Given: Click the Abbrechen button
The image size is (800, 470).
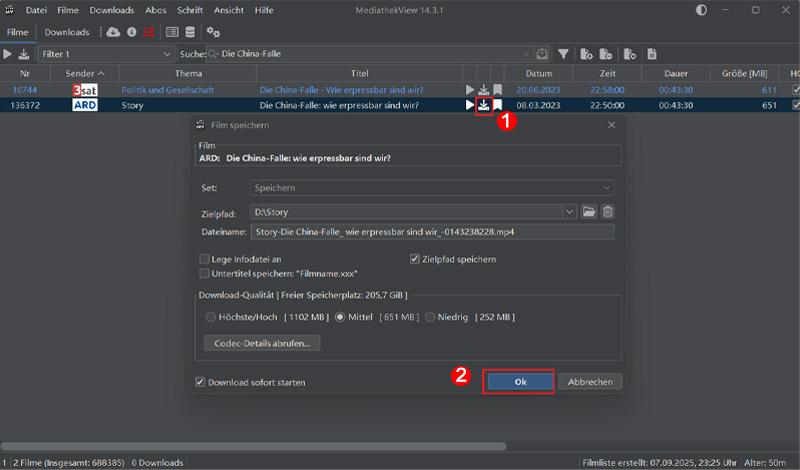Looking at the screenshot, I should coord(590,382).
